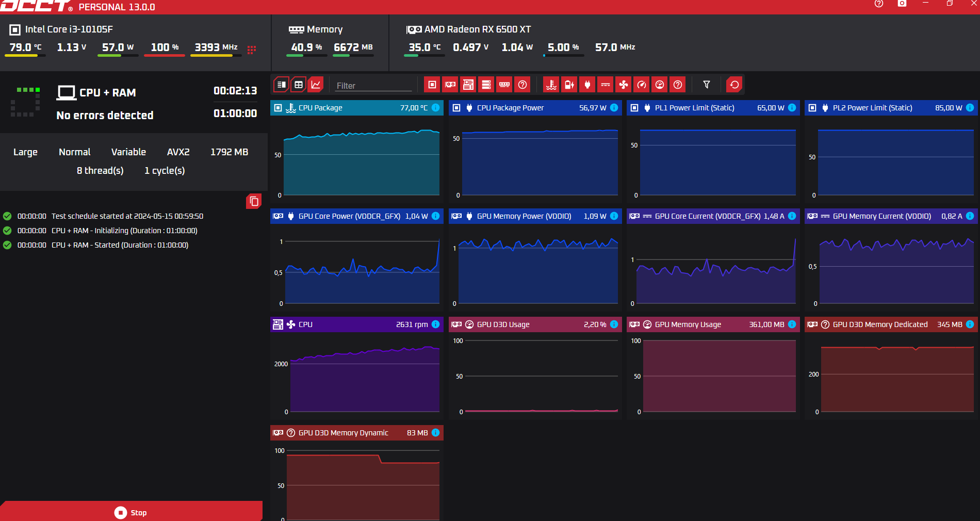
Task: Focus the sensor Filter text field
Action: tap(373, 86)
